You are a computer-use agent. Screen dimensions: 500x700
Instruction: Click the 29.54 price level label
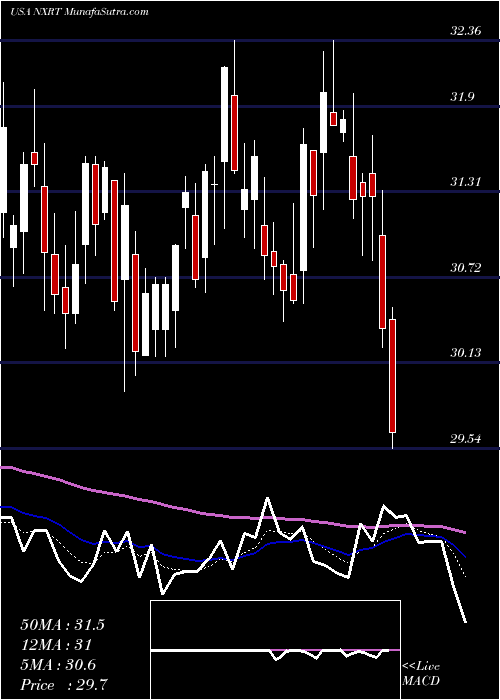tap(465, 439)
